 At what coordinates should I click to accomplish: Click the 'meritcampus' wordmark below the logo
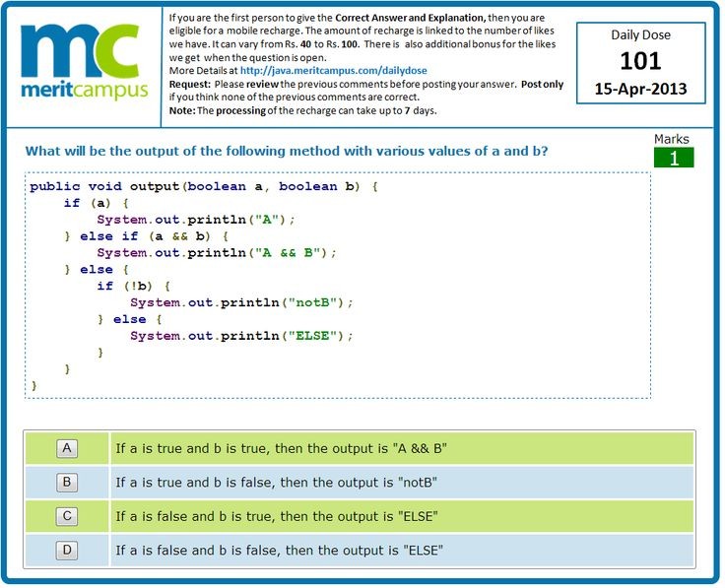tap(85, 92)
